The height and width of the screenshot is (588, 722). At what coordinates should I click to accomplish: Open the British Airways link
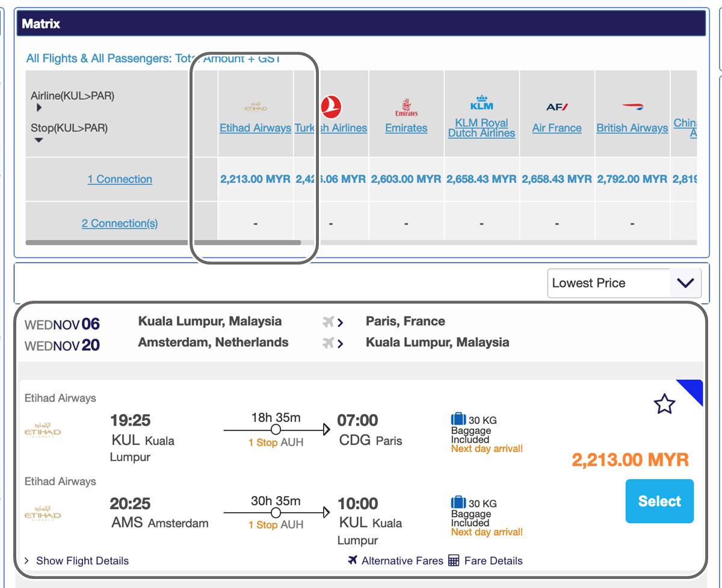[632, 128]
